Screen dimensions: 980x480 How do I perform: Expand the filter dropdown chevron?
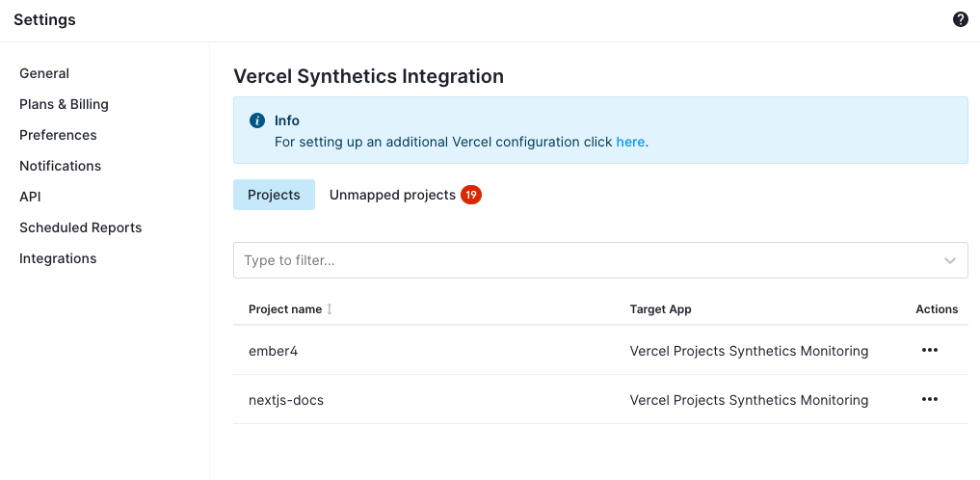point(950,260)
